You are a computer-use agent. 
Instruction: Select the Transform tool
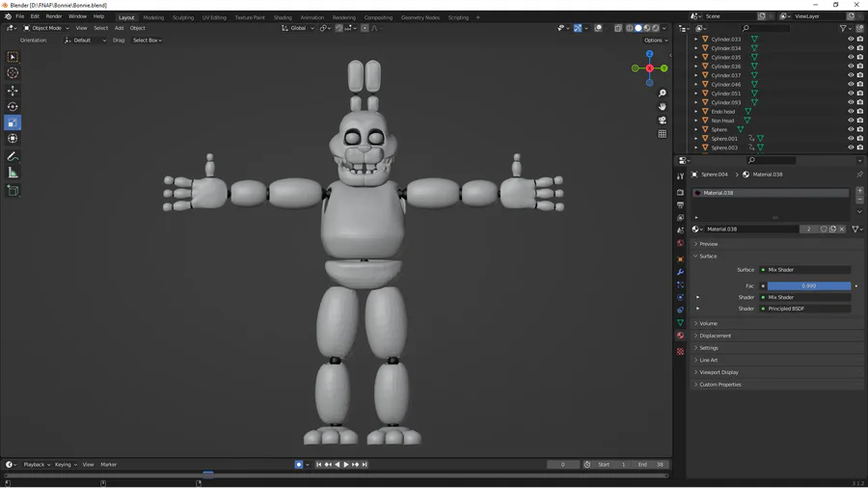pyautogui.click(x=13, y=138)
